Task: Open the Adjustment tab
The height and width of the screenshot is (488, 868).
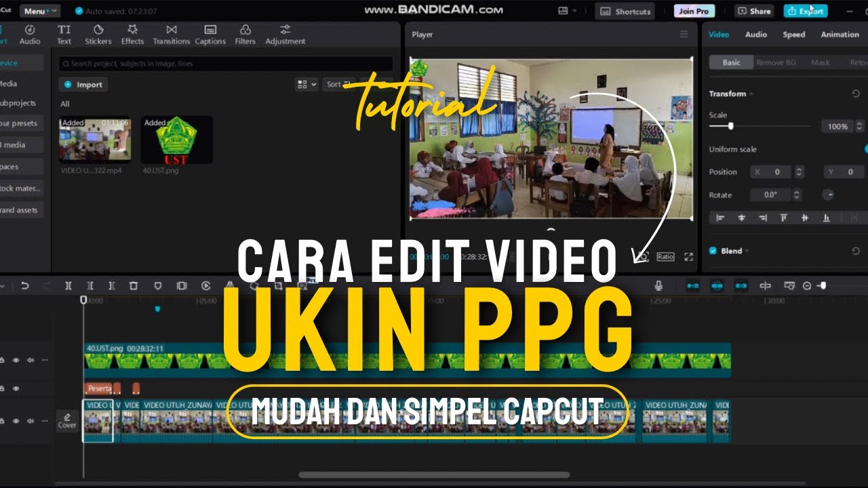Action: (x=285, y=35)
